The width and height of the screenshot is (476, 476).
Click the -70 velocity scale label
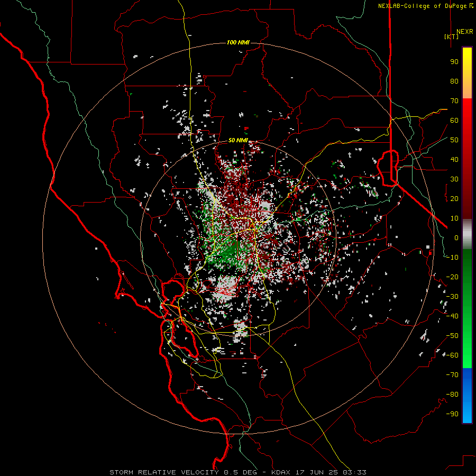pos(452,375)
